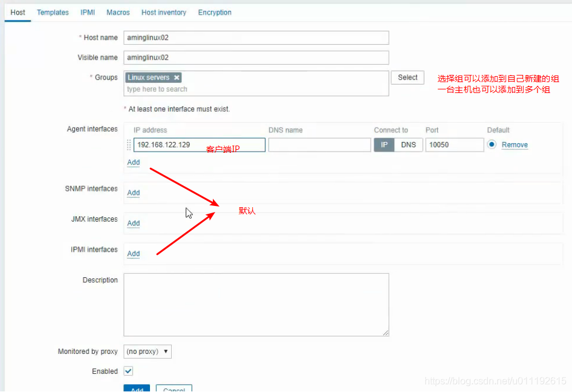The image size is (572, 392).
Task: Select the Host tab
Action: (x=18, y=13)
